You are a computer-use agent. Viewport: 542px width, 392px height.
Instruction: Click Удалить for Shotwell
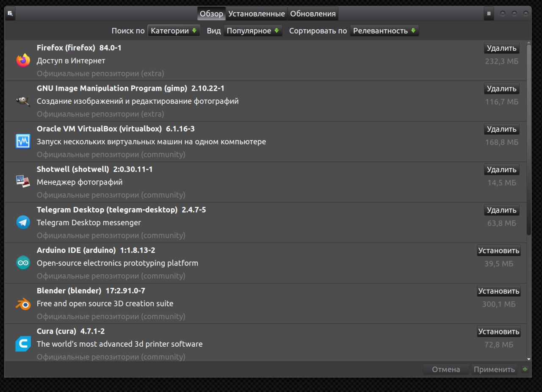click(502, 170)
